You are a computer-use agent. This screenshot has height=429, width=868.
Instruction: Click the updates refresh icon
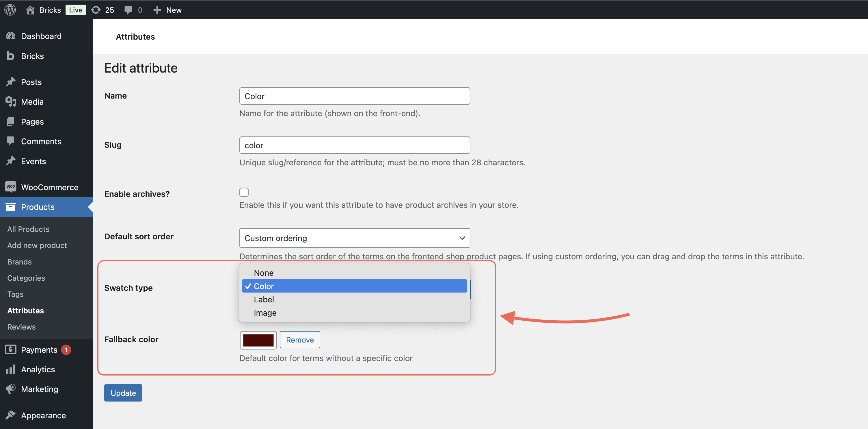(x=96, y=10)
